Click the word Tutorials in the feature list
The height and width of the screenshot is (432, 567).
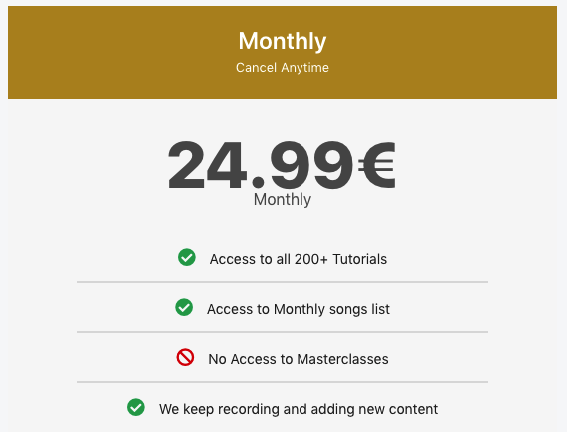coord(360,259)
